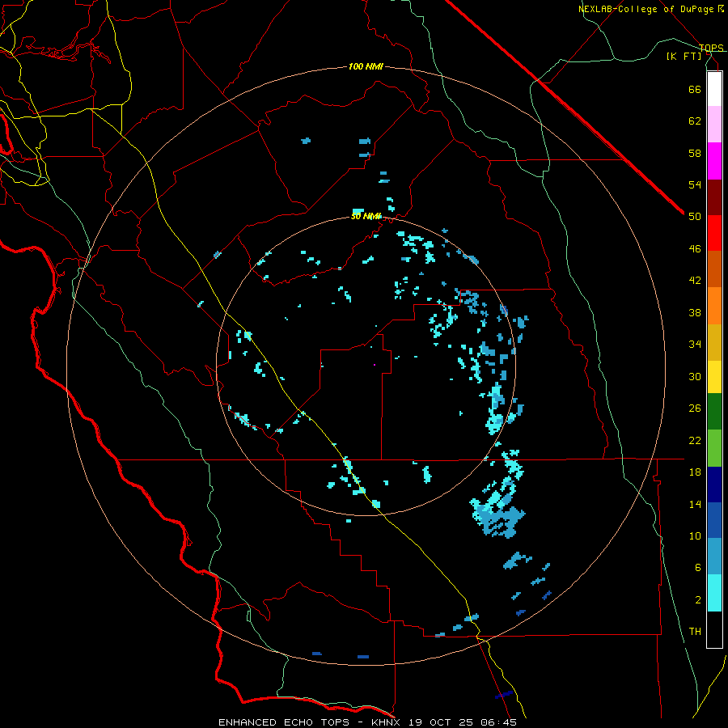Click the black TH threshold swatch
Screen dimensions: 728x728
[714, 629]
